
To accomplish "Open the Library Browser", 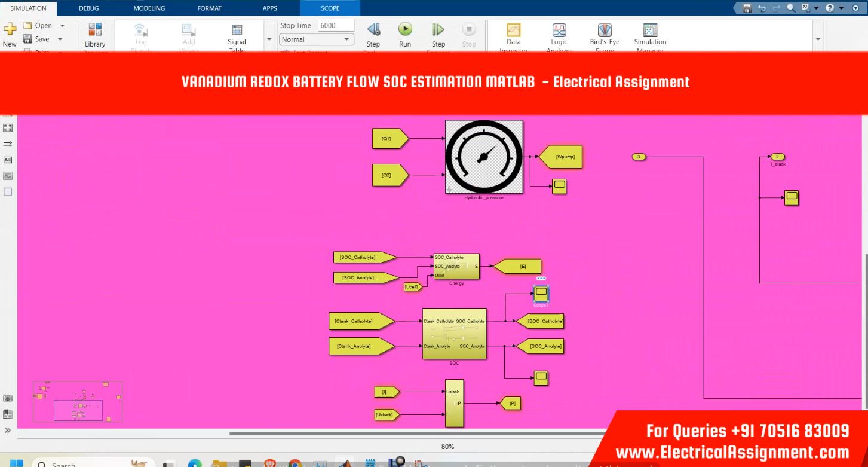I will [95, 31].
